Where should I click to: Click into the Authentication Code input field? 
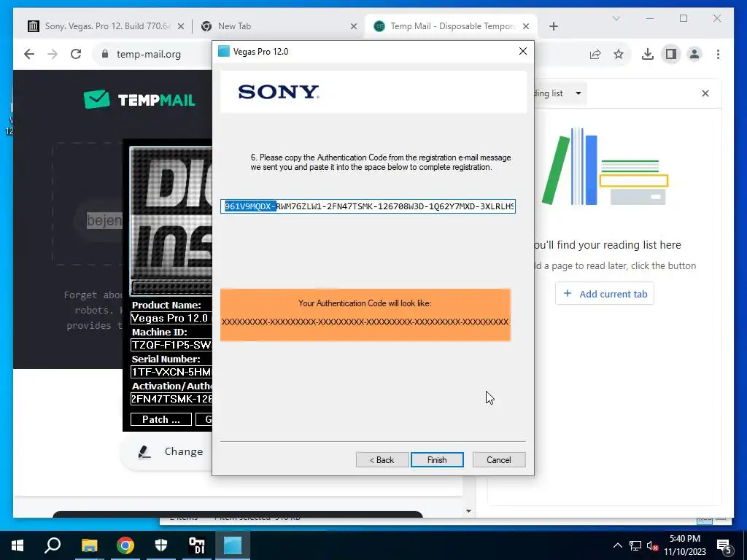368,206
